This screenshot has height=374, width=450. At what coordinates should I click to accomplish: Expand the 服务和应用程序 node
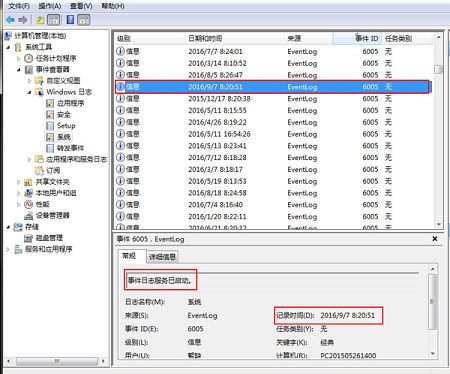[x=8, y=249]
